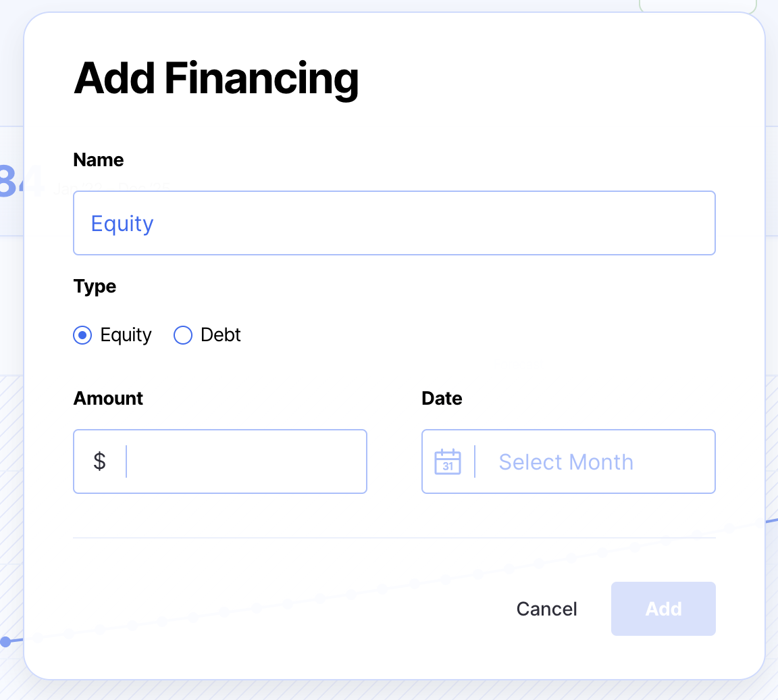This screenshot has height=700, width=778.
Task: Click the divider line above Cancel and Add
Action: click(x=394, y=538)
